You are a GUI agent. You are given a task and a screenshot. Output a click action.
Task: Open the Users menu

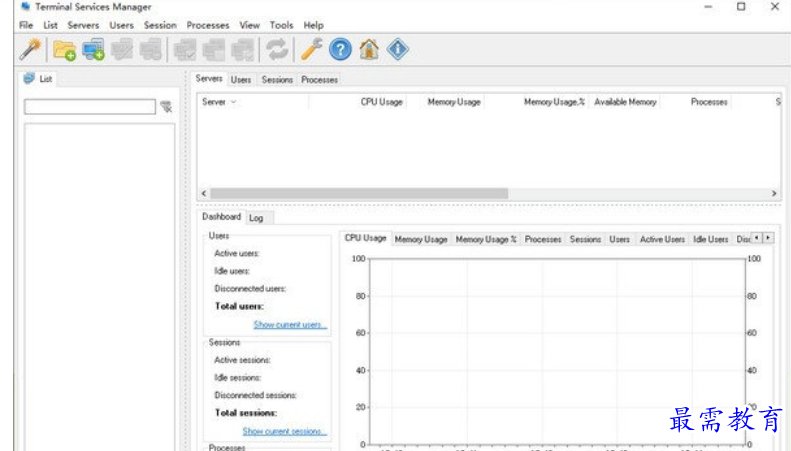click(x=122, y=25)
